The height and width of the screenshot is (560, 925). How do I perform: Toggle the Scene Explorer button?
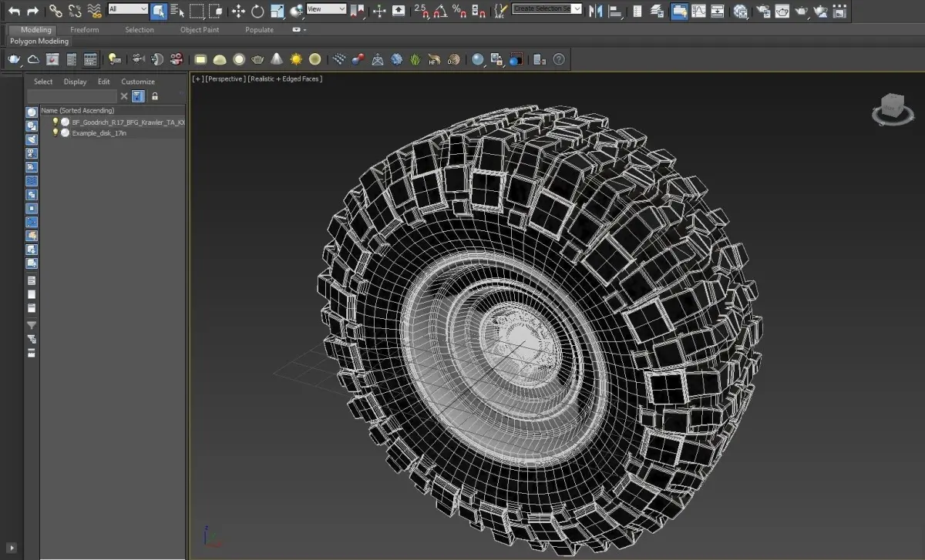click(x=637, y=11)
